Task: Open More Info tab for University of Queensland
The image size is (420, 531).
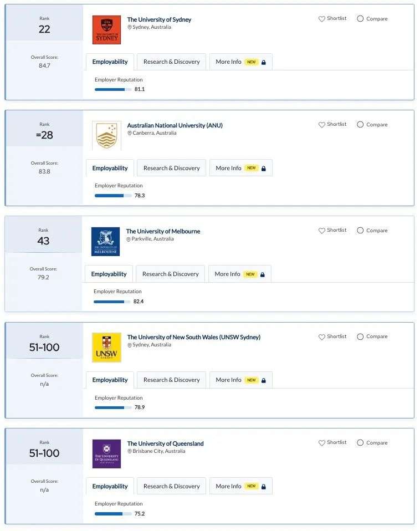Action: (x=241, y=486)
